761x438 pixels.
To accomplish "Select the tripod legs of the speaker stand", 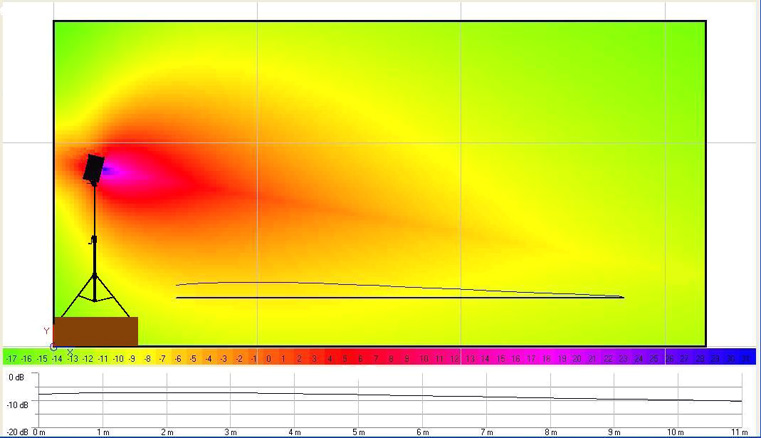I will [95, 289].
